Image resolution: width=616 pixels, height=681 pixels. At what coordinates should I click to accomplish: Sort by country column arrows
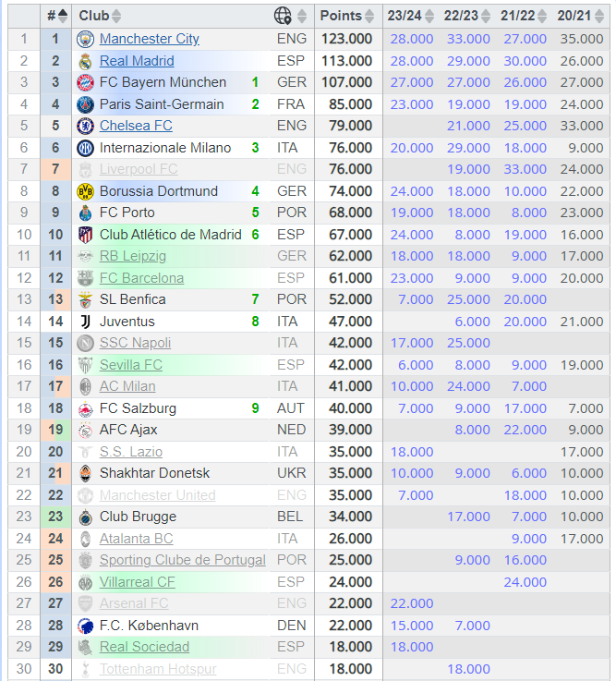[302, 16]
